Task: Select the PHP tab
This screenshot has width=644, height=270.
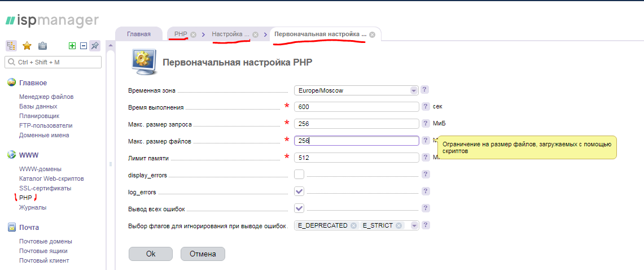Action: [181, 34]
